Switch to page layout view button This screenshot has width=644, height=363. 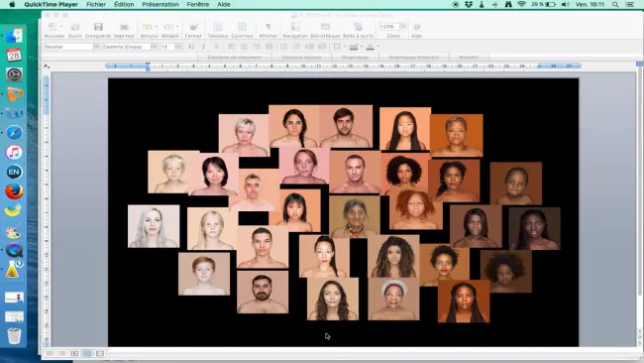pyautogui.click(x=87, y=353)
